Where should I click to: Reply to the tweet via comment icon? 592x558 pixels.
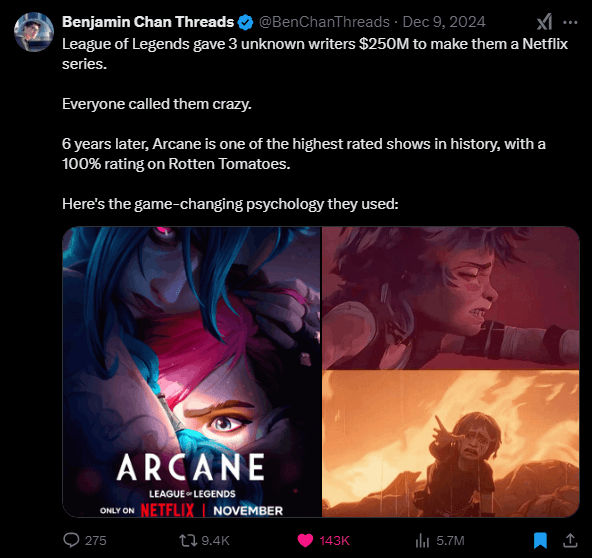(71, 540)
